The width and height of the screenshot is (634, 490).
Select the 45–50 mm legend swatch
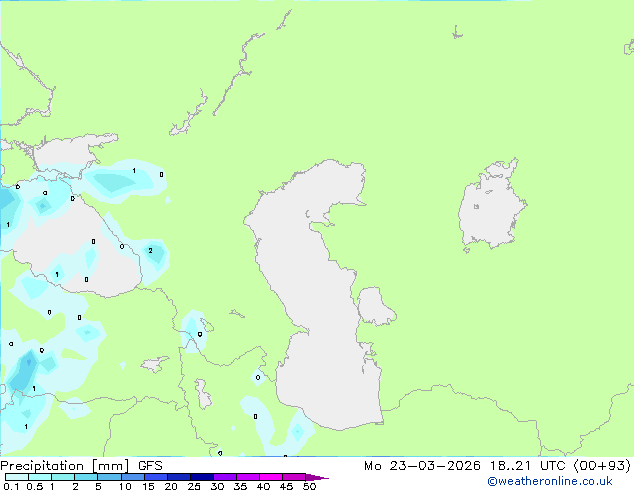(x=294, y=477)
